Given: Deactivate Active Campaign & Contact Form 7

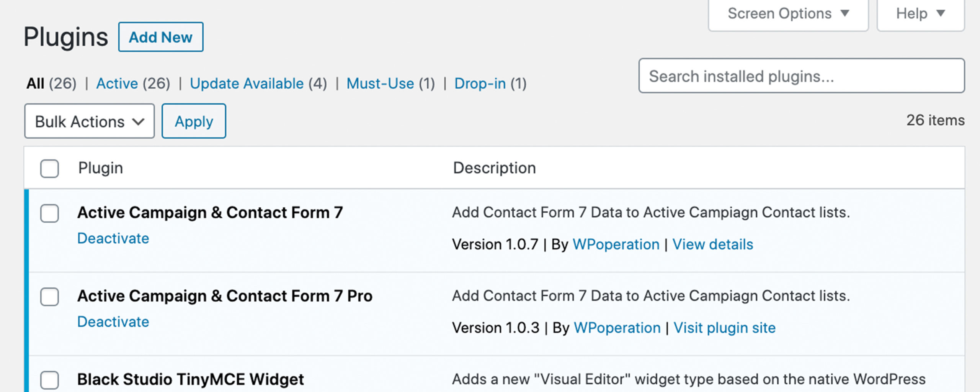Looking at the screenshot, I should 113,238.
